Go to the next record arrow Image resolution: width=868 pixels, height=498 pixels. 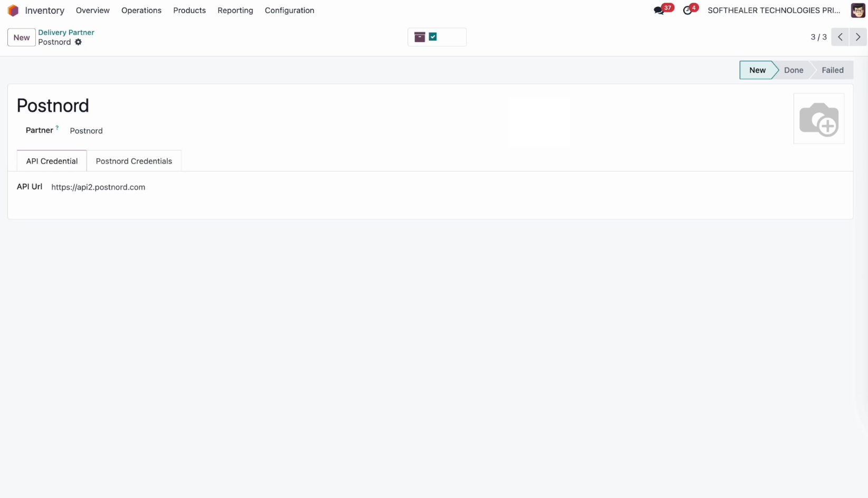click(x=858, y=37)
